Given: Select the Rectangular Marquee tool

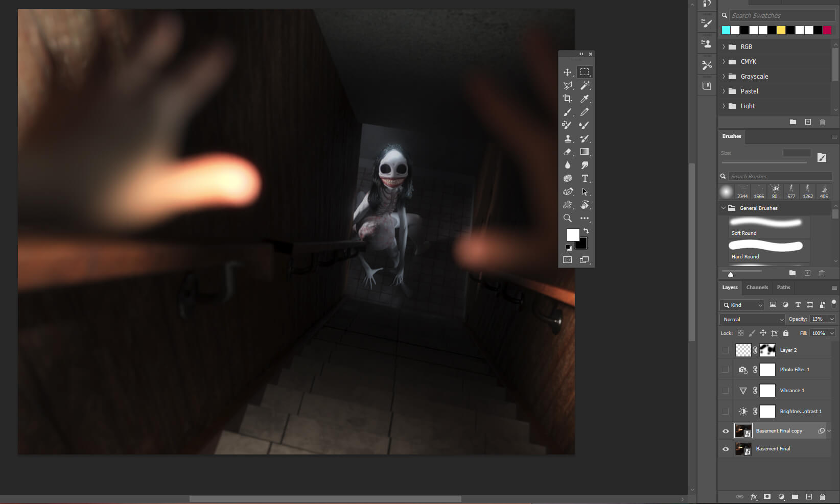Looking at the screenshot, I should click(x=585, y=72).
